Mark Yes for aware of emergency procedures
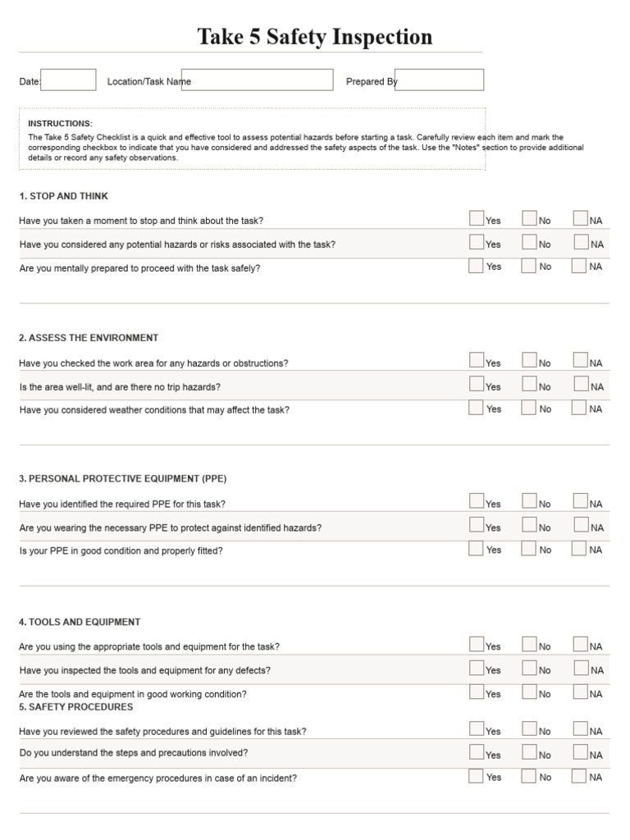 pyautogui.click(x=476, y=775)
